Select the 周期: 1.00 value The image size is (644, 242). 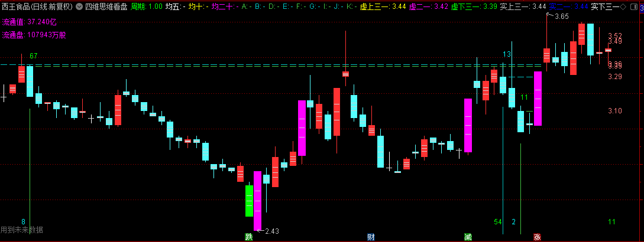pyautogui.click(x=147, y=6)
